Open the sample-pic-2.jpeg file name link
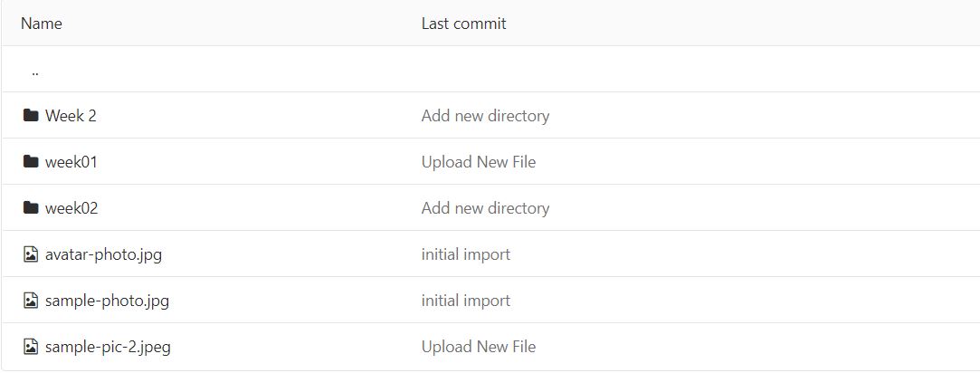Viewport: 980px width, 373px height. [x=107, y=347]
